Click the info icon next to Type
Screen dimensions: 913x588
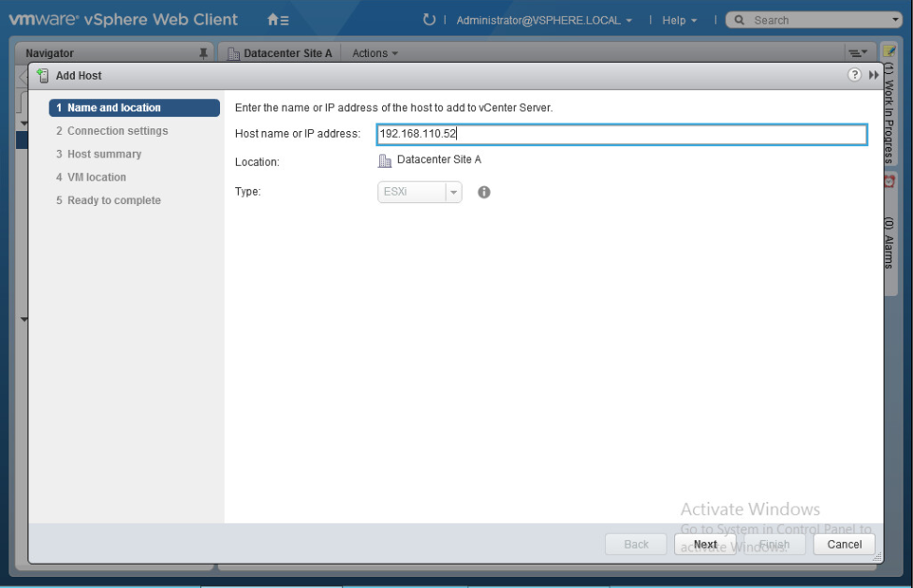(x=483, y=192)
